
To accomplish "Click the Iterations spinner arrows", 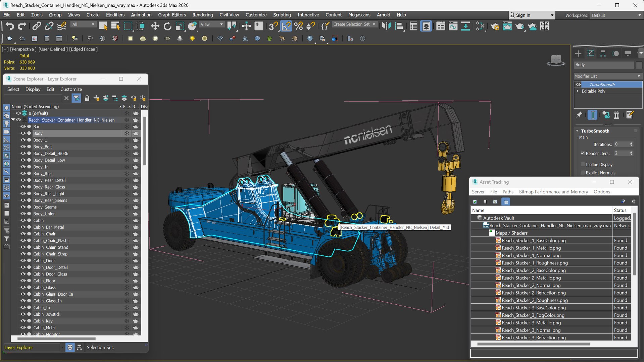I will pyautogui.click(x=631, y=144).
